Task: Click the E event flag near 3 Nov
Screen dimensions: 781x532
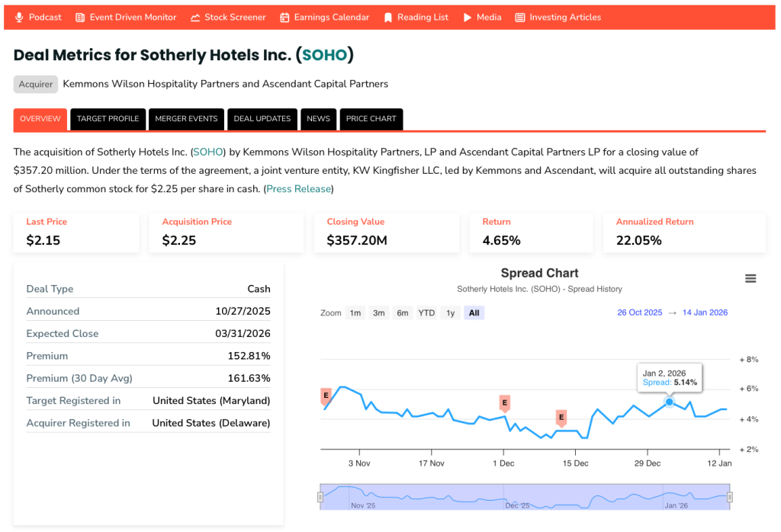Action: coord(324,396)
